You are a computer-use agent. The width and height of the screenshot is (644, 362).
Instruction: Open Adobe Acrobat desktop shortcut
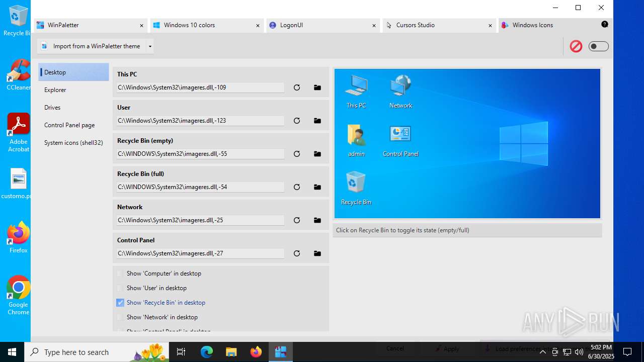pyautogui.click(x=19, y=132)
